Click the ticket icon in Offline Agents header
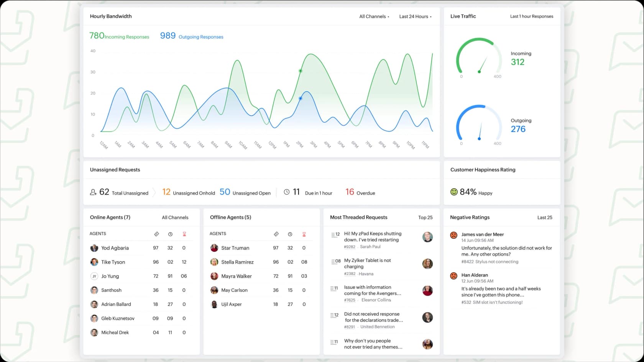 [276, 234]
